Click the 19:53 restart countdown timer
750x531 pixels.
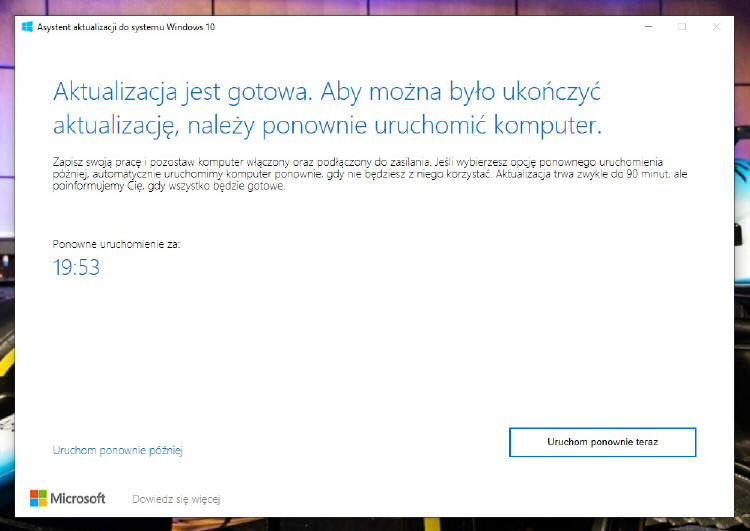(x=76, y=267)
